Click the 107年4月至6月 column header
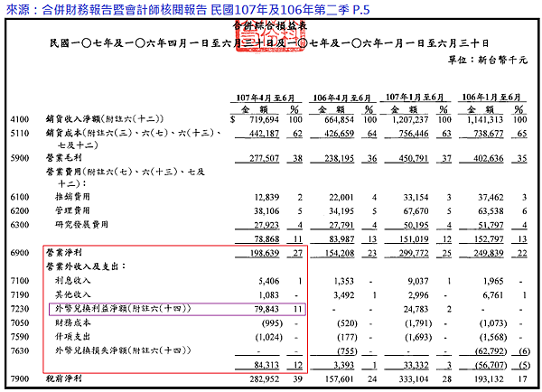Viewport: 542px width, 392px height. 266,98
